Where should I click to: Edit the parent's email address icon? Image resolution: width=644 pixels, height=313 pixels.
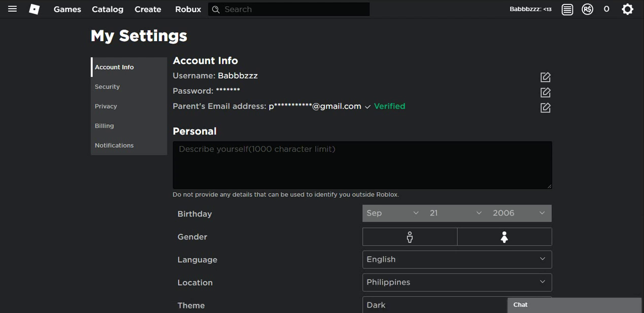(x=546, y=108)
